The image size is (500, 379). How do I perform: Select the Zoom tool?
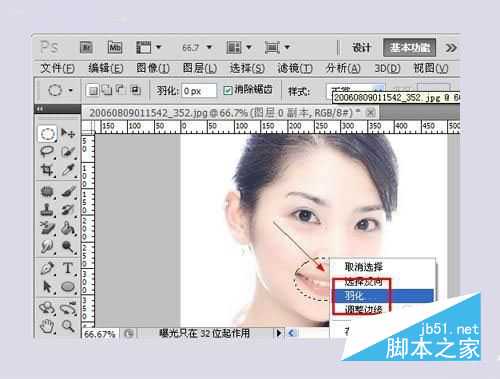[x=68, y=326]
